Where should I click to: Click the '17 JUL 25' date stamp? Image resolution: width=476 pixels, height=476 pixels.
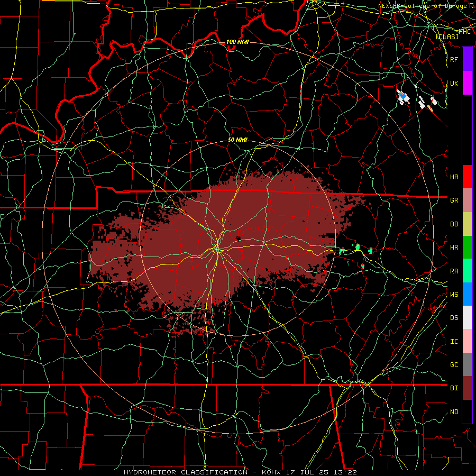[308, 472]
